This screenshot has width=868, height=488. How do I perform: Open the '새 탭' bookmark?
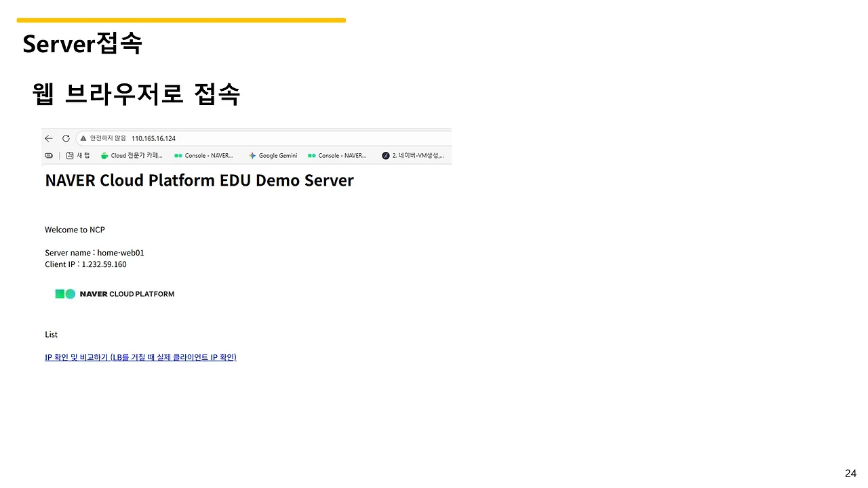pos(78,155)
